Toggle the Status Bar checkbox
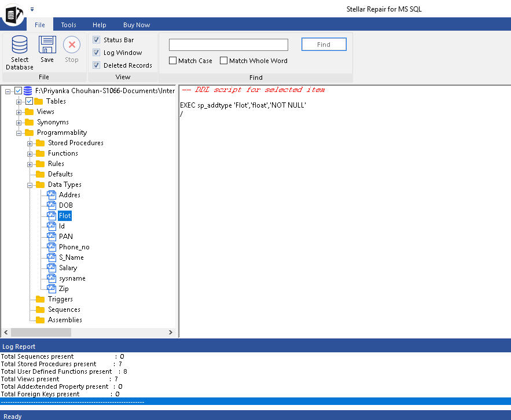511x420 pixels. pos(96,40)
